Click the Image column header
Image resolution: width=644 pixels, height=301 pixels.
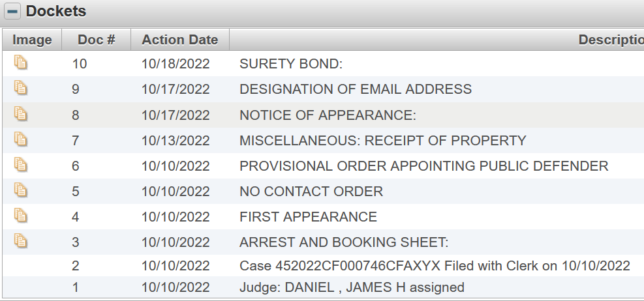[32, 40]
